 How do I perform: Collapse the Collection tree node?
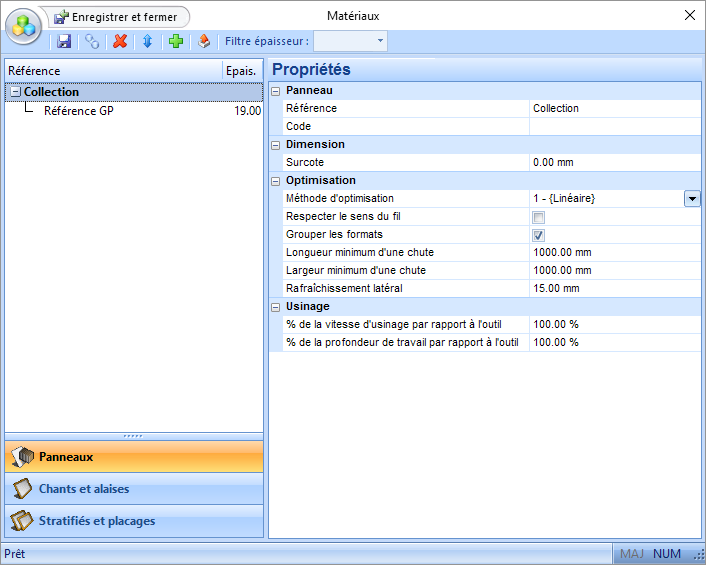tap(15, 92)
